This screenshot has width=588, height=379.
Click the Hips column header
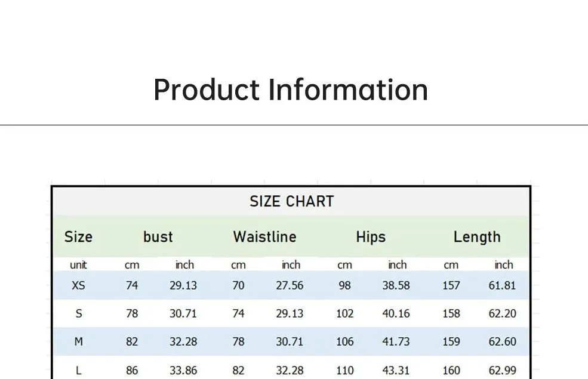coord(371,238)
